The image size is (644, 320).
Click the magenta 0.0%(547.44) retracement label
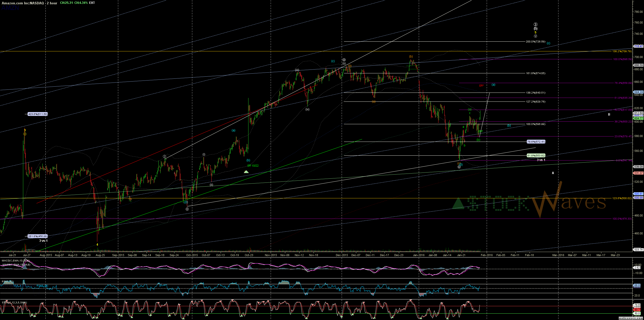(624, 160)
